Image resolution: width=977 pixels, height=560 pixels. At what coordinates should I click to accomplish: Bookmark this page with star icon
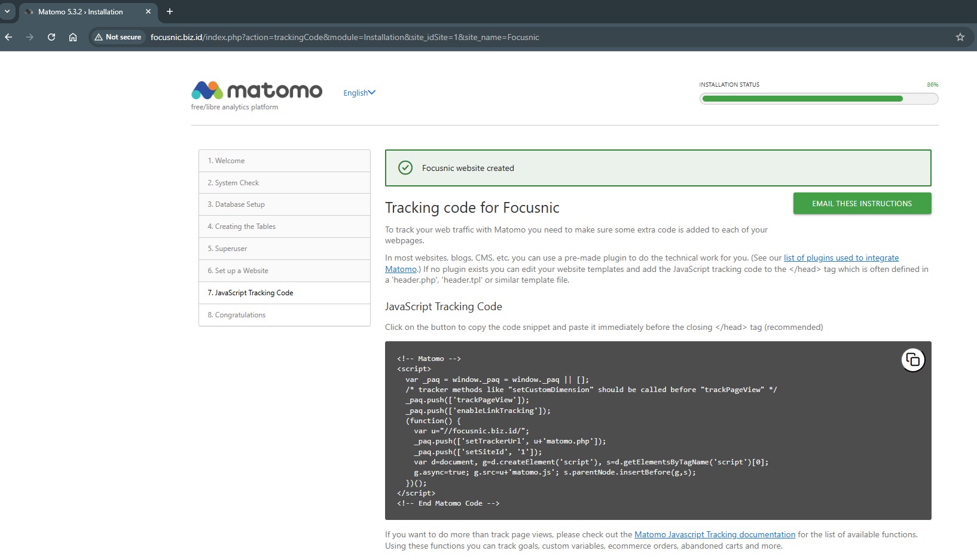click(960, 37)
